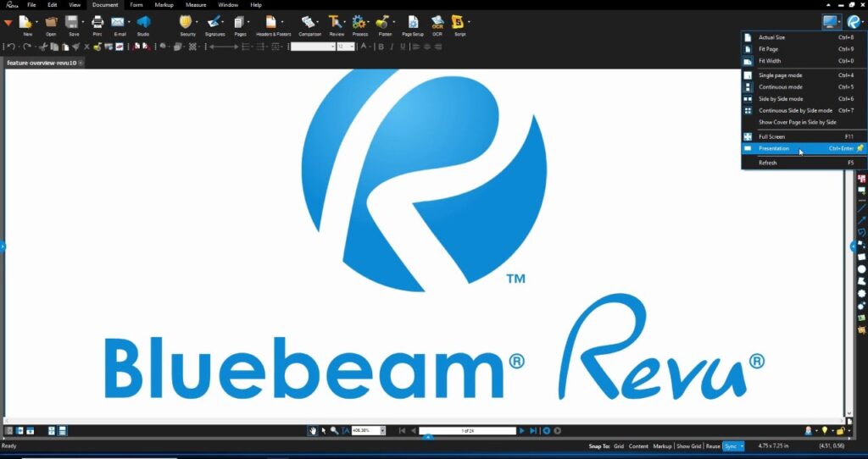Image resolution: width=868 pixels, height=459 pixels.
Task: Open the Markup menu
Action: (164, 5)
